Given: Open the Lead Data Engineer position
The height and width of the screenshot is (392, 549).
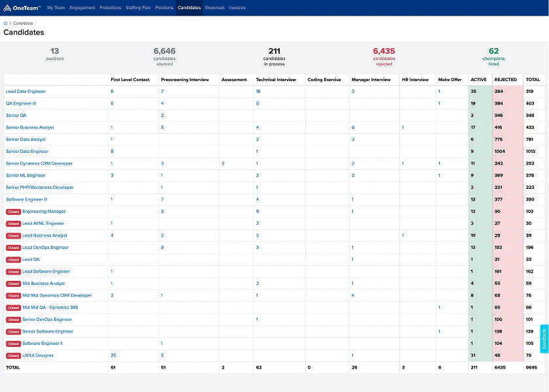Looking at the screenshot, I should pyautogui.click(x=25, y=91).
